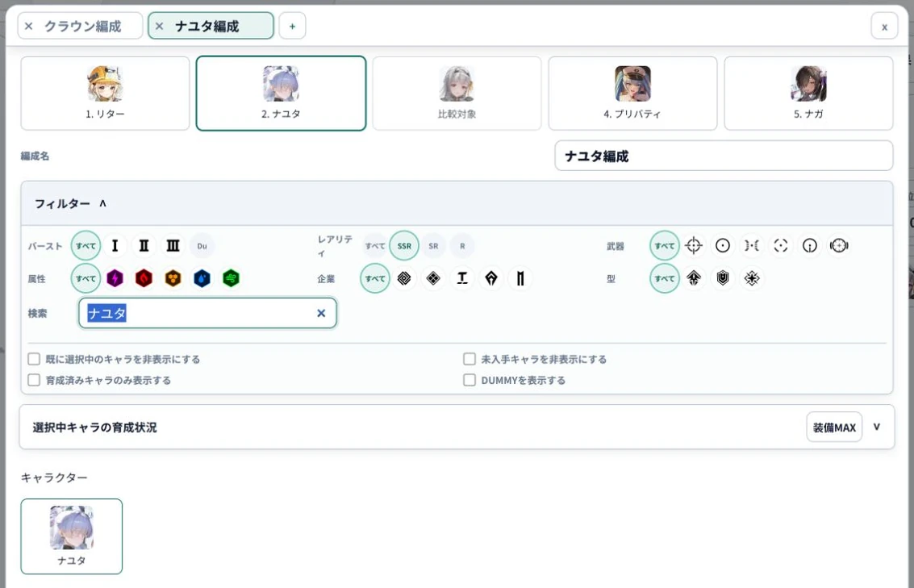Viewport: 914px width, 588px height.
Task: Filter by defender shield type icon
Action: (x=723, y=278)
